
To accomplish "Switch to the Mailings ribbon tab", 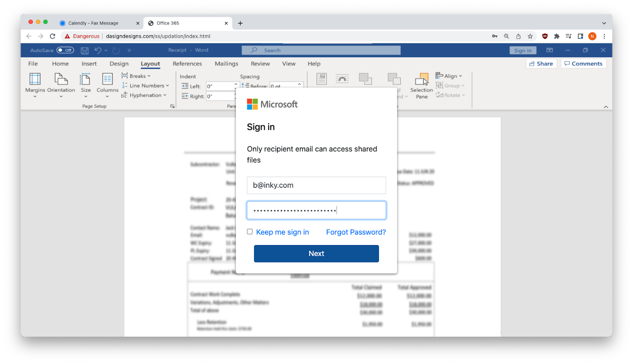I will click(226, 64).
